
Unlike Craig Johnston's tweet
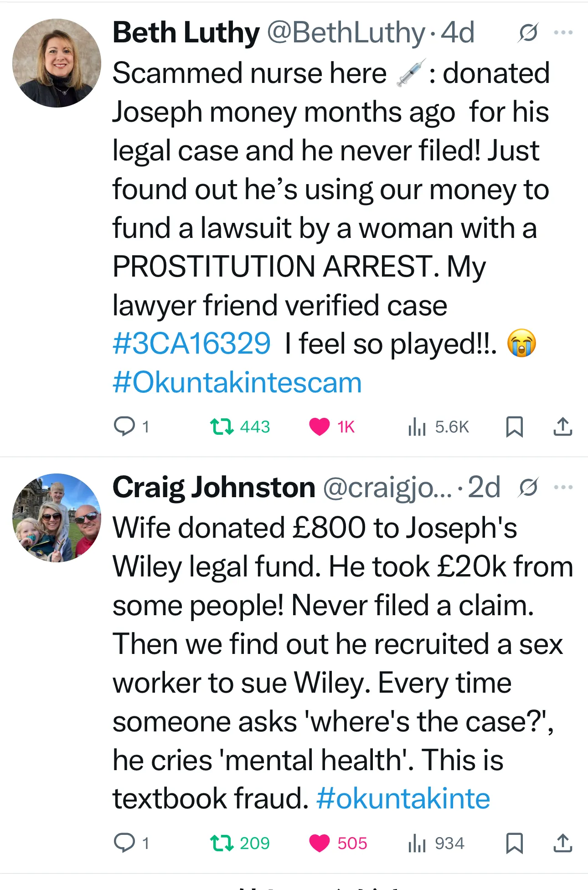pyautogui.click(x=319, y=843)
